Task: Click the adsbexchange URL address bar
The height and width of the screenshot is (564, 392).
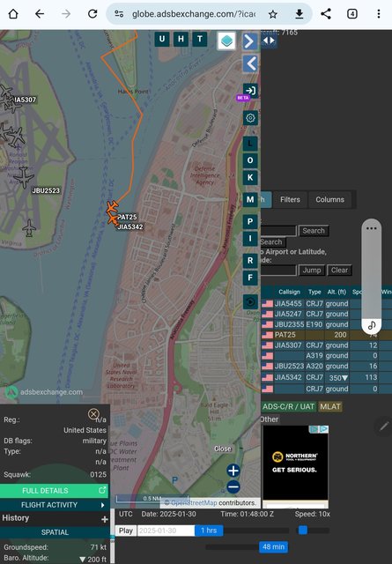Action: tap(194, 14)
